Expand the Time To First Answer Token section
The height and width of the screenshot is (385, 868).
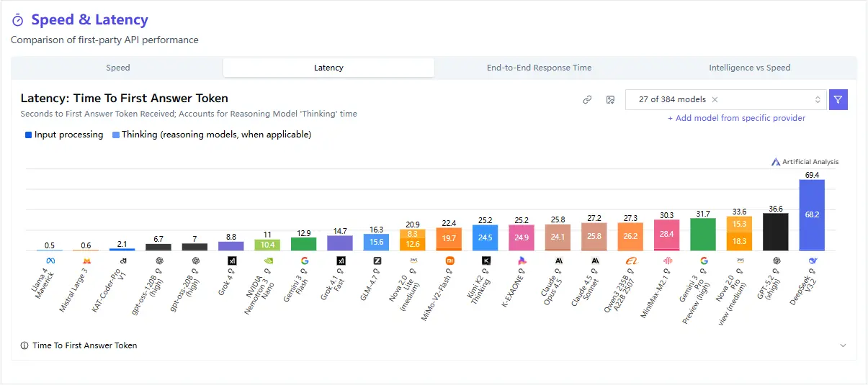(x=843, y=345)
